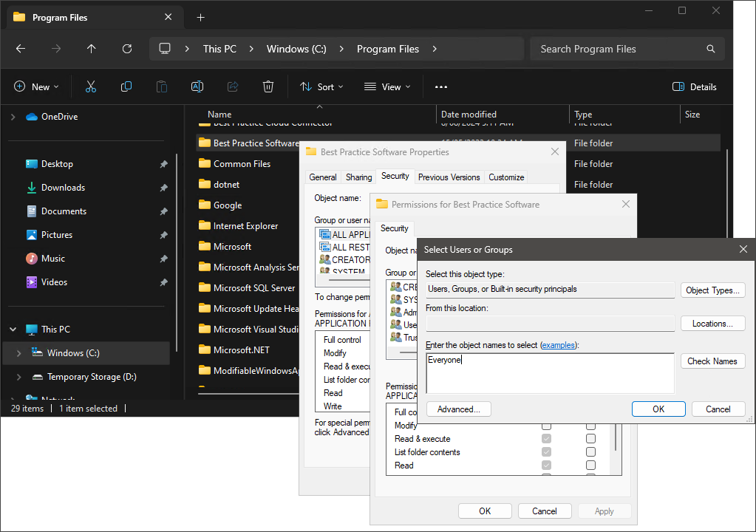Open Desktop in Quick access

click(57, 164)
